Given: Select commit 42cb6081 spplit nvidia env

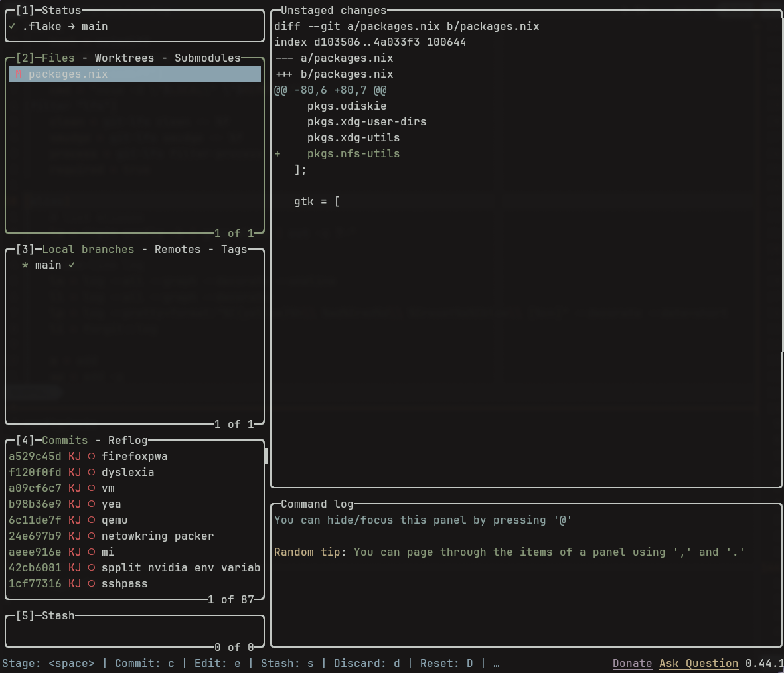Looking at the screenshot, I should tap(135, 567).
